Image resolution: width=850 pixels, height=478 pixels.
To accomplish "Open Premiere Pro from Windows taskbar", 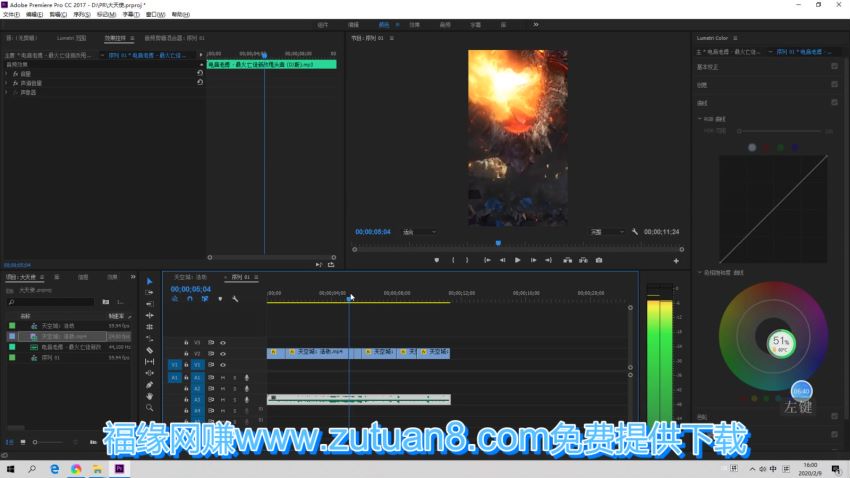I will click(119, 469).
